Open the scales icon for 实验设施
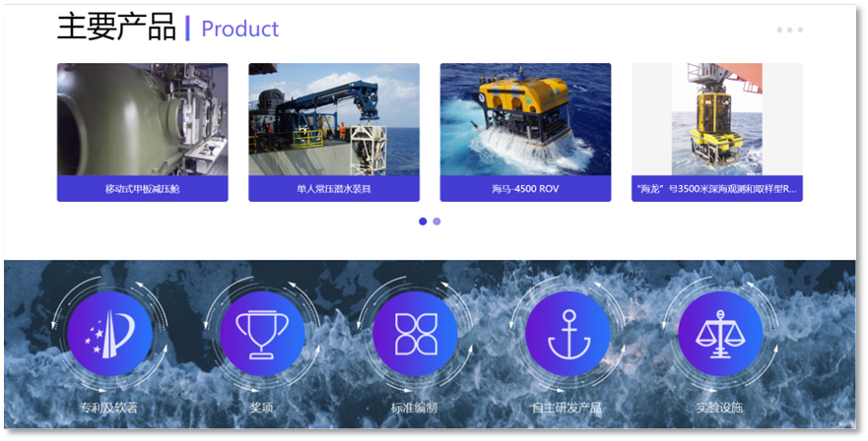This screenshot has width=868, height=441. 721,334
